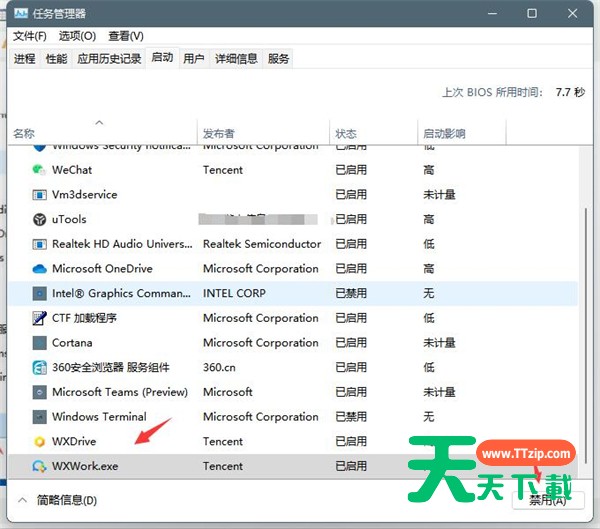Open the 文件(F) menu
This screenshot has width=600, height=529.
30,36
